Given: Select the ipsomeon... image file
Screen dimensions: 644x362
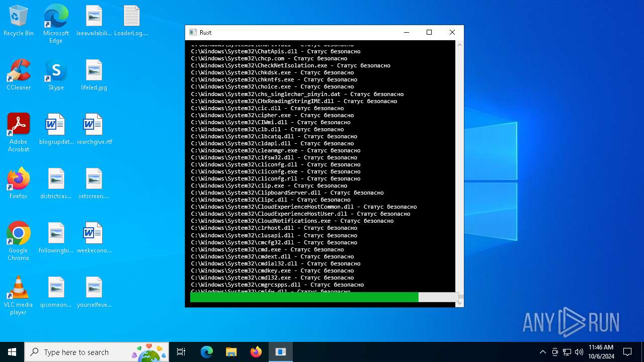Looking at the screenshot, I should point(56,293).
